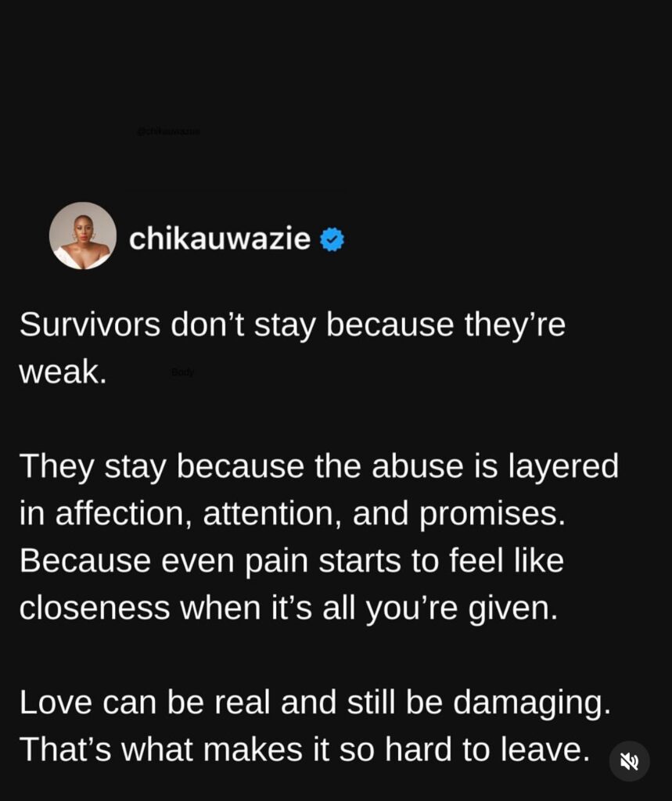
Task: Click the faint Body label near weak
Action: (x=182, y=372)
